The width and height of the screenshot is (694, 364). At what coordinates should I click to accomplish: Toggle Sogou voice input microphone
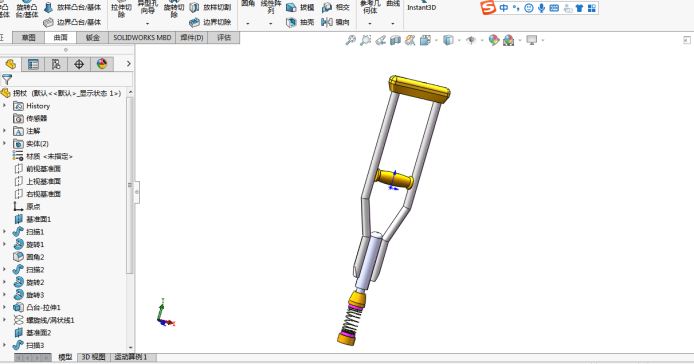[541, 8]
